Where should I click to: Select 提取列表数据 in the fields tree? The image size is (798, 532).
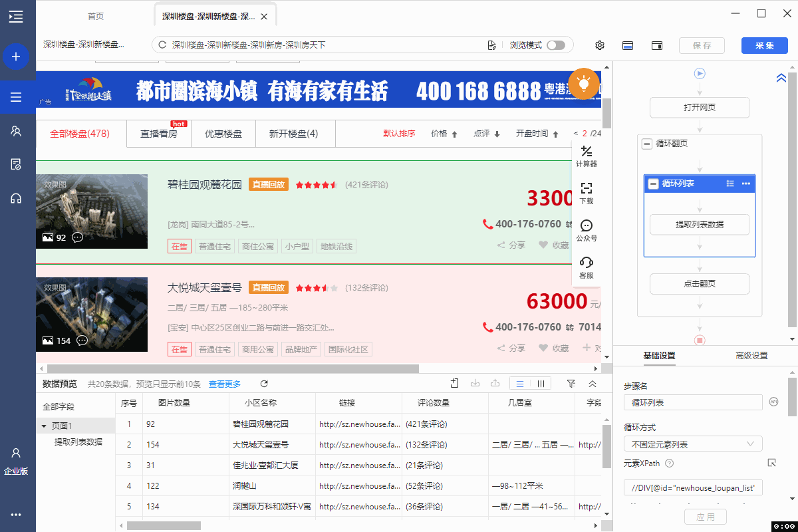tap(78, 442)
